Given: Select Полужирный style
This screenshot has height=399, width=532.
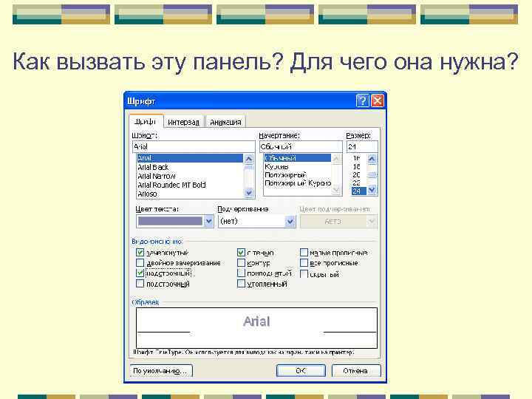Looking at the screenshot, I should (298, 174).
